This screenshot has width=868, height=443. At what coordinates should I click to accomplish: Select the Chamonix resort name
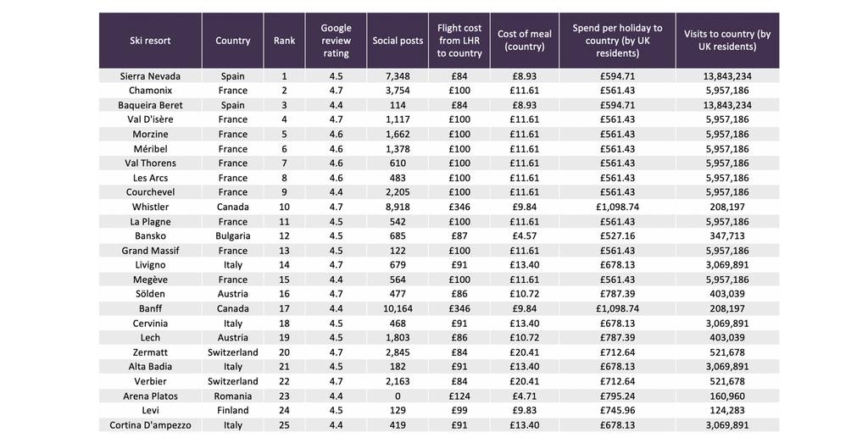tap(150, 90)
